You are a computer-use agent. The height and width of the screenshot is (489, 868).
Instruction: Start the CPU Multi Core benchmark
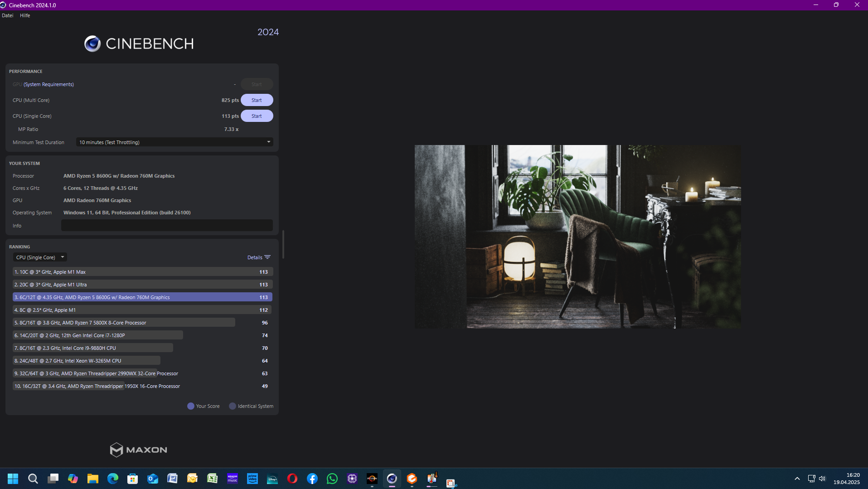[257, 100]
